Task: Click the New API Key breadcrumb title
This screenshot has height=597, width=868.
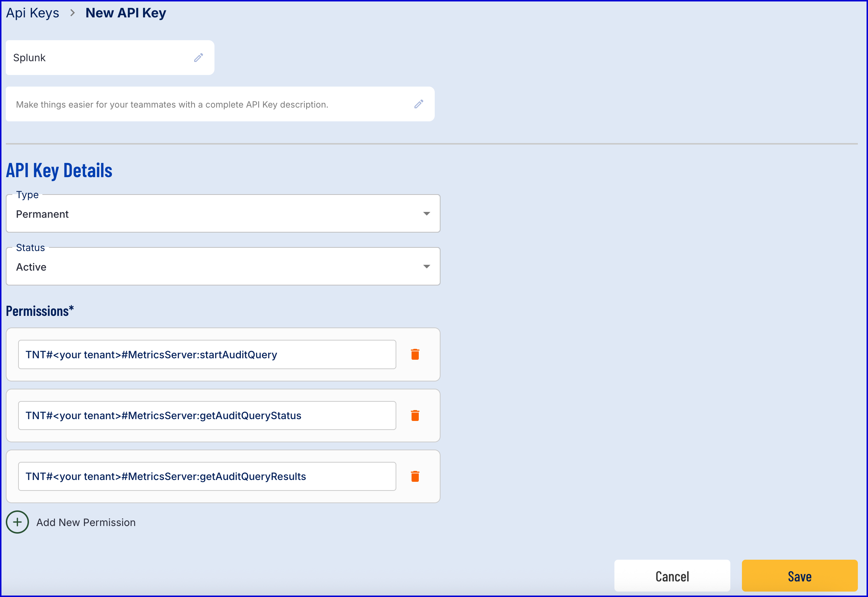Action: pyautogui.click(x=126, y=13)
